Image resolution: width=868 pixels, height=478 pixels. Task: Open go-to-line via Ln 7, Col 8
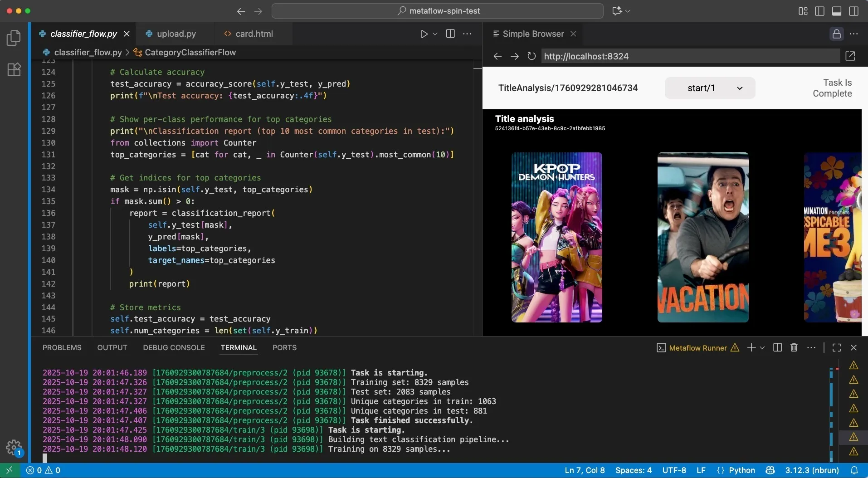pyautogui.click(x=585, y=470)
